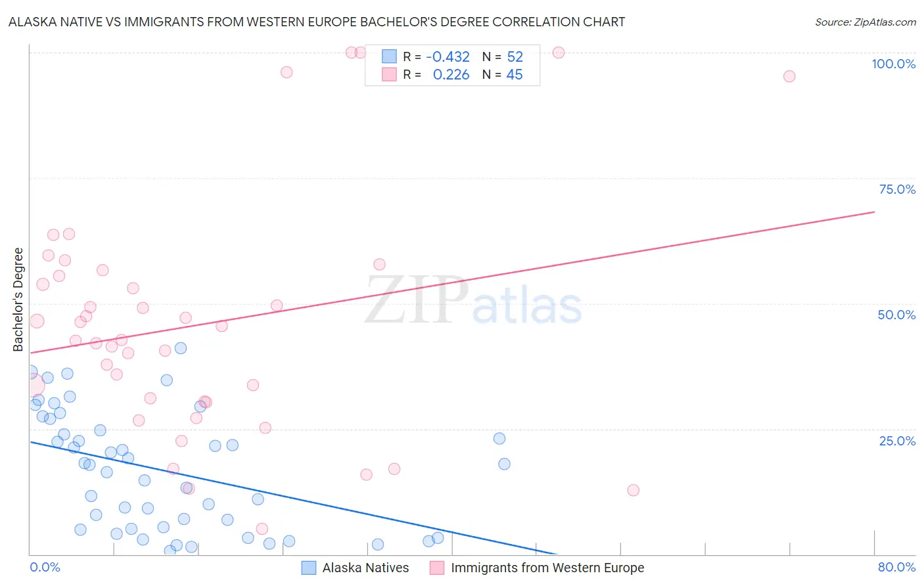The height and width of the screenshot is (586, 924).
Task: Click the 75.0% y-axis tick label
Action: point(897,189)
